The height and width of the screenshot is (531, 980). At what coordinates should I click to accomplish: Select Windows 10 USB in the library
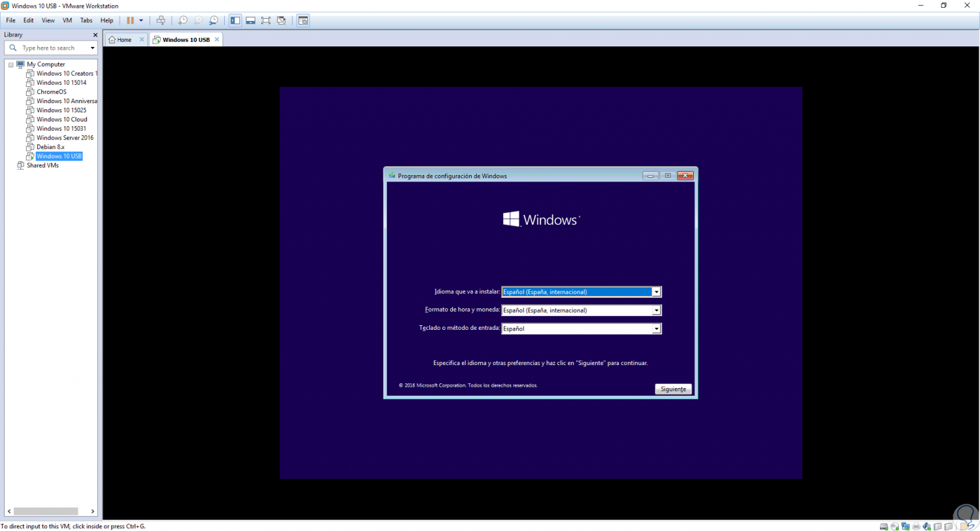(59, 156)
